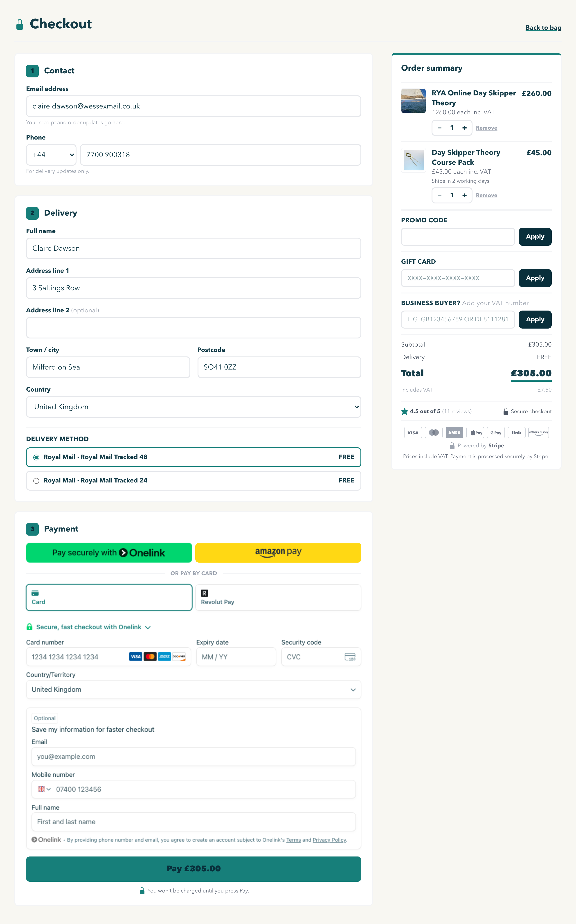Click the Link payment badge
Screen dimensions: 576x924
point(517,433)
